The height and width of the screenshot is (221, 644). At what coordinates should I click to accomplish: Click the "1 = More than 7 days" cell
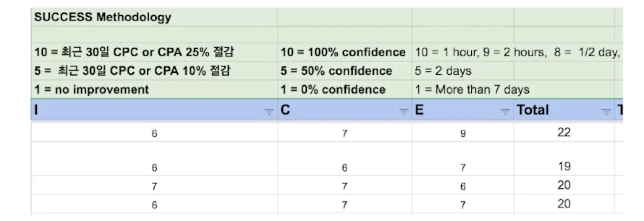click(x=472, y=89)
